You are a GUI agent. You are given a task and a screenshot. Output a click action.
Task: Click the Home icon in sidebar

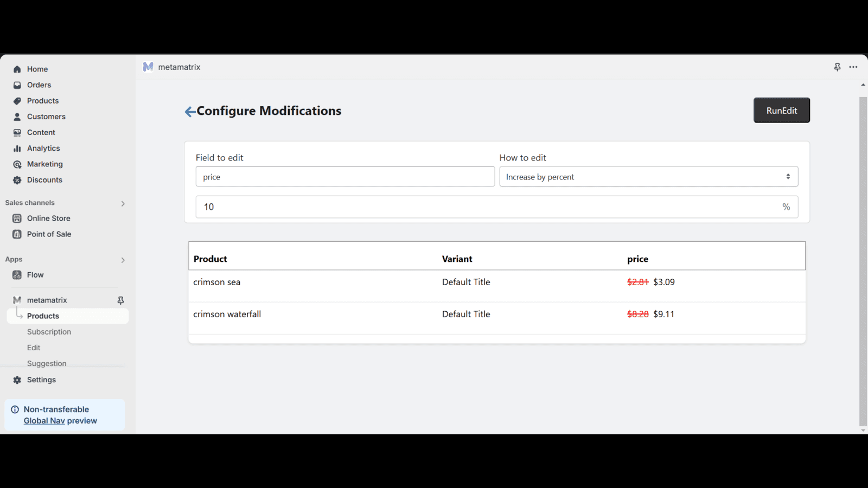[17, 69]
